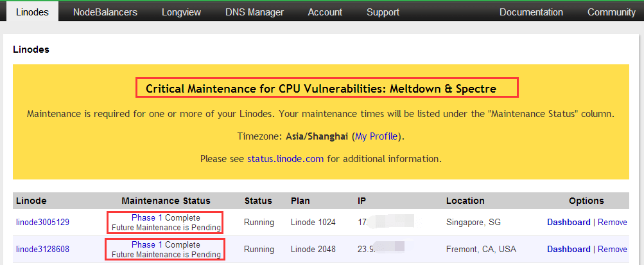
Task: Select the Account tab
Action: tap(324, 12)
